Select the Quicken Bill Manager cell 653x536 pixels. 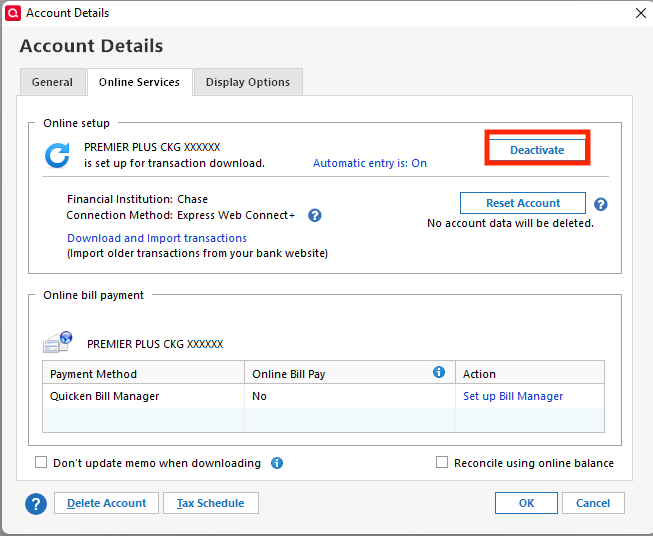point(143,396)
